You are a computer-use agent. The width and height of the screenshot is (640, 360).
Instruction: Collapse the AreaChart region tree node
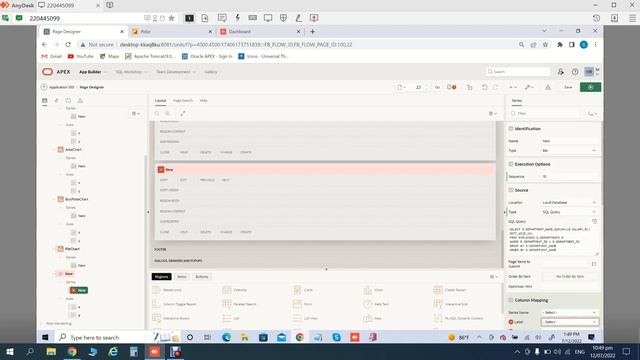tap(54, 150)
